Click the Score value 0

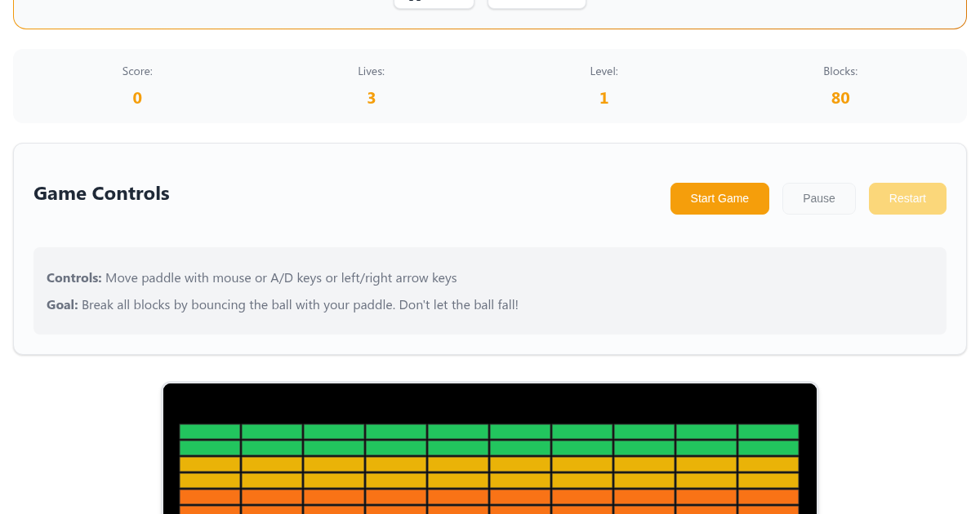pos(137,98)
